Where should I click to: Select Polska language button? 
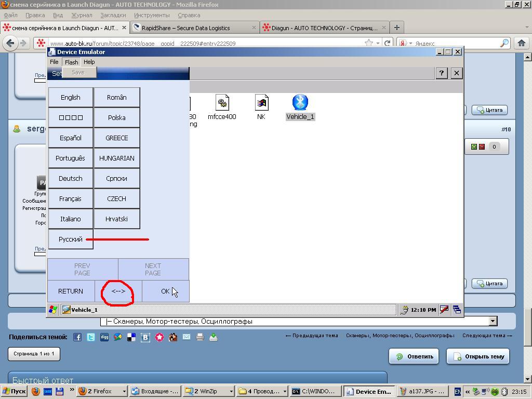pos(117,118)
